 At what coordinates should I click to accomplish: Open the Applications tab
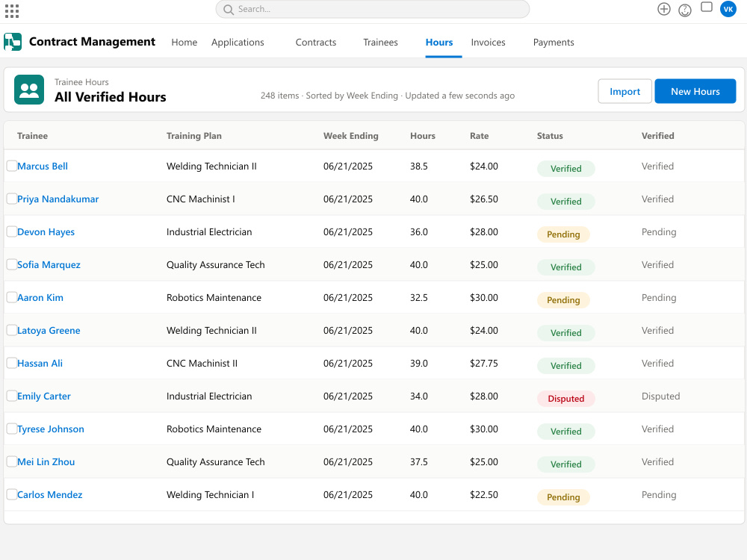[x=238, y=43]
